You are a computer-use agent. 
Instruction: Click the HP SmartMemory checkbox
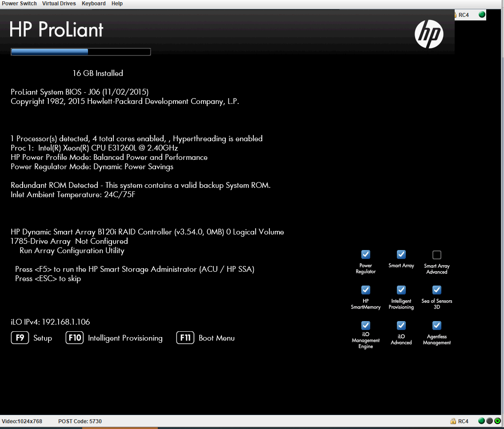pos(365,290)
